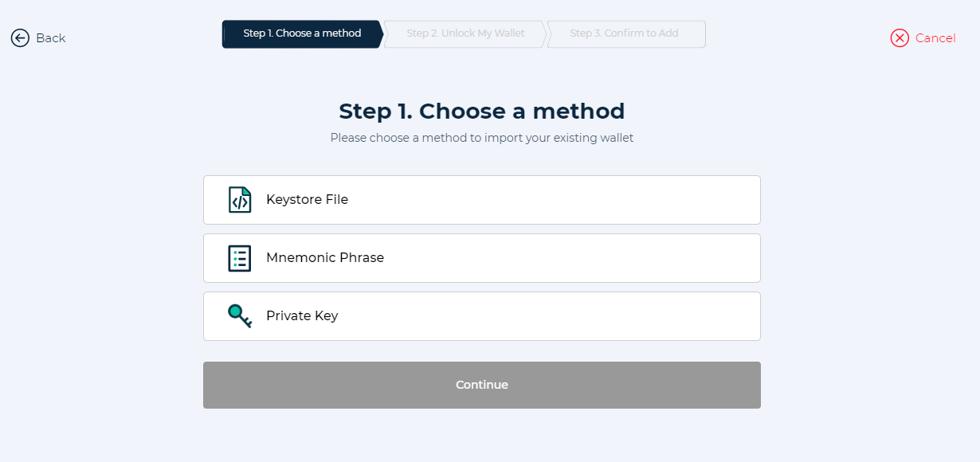Switch to Step 2. Unlock My Wallet tab

[465, 34]
